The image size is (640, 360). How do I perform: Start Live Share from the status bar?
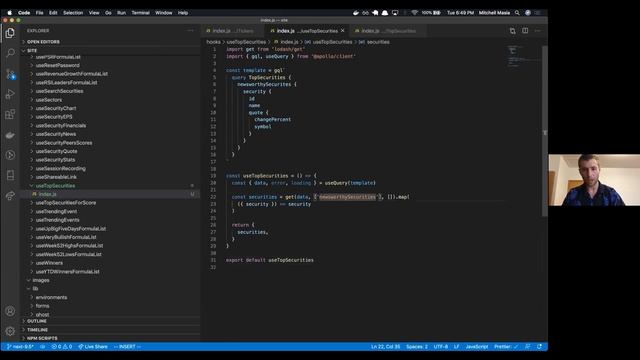click(93, 347)
